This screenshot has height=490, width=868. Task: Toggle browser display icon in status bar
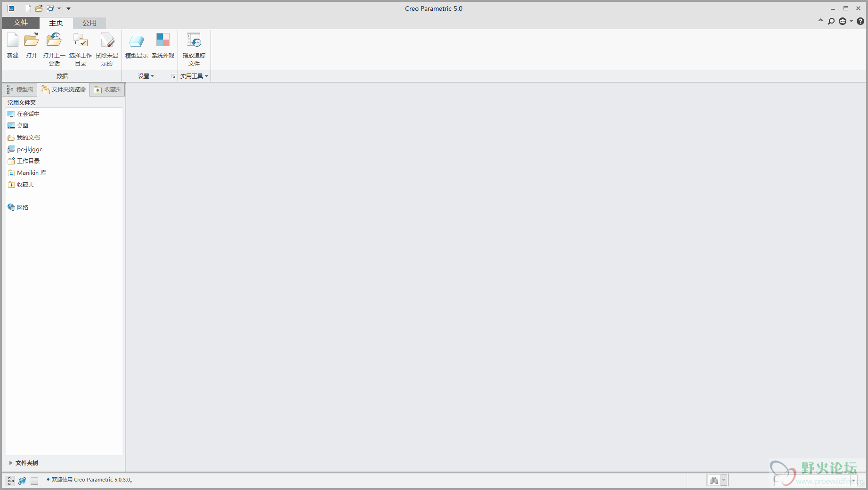(x=22, y=481)
